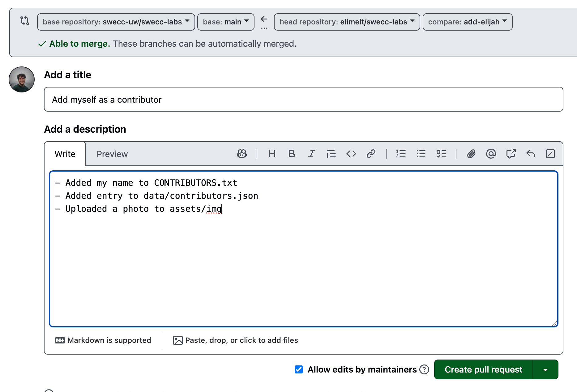Click inside the pull request title field
Screen dimensions: 577x392
click(303, 99)
